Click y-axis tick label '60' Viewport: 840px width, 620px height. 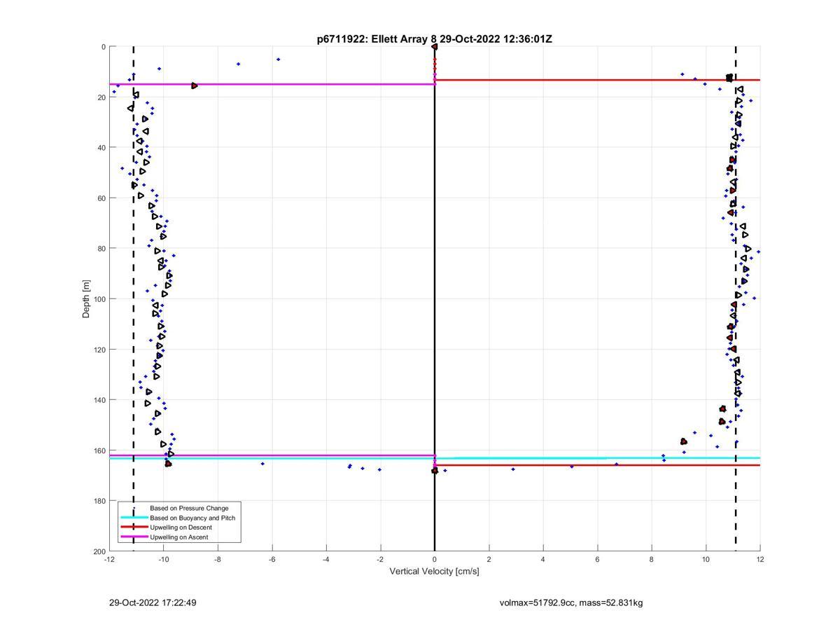click(101, 198)
